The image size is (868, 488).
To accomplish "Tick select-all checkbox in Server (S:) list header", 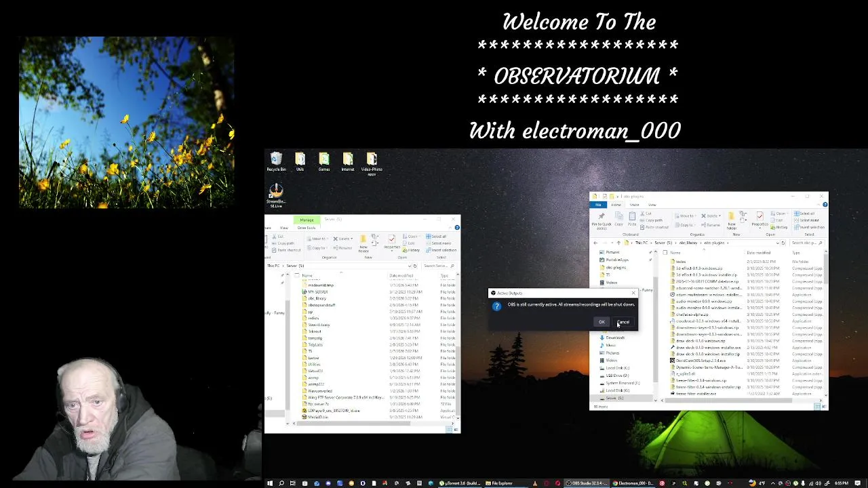I will pos(297,275).
